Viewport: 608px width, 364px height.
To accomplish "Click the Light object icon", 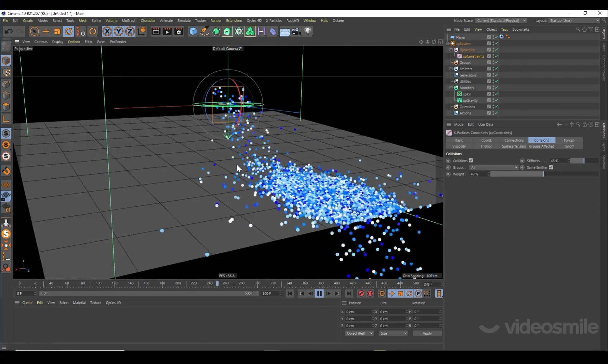I will pos(308,31).
